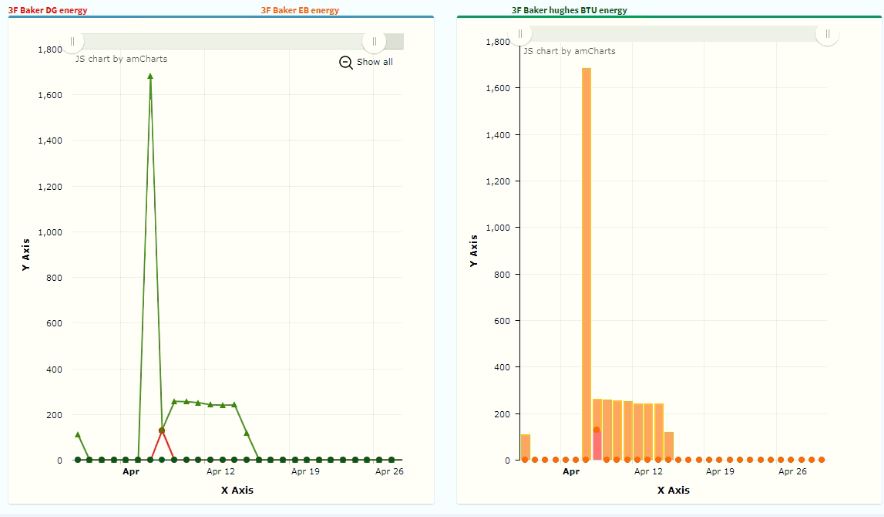Toggle the 3F Baker EB energy legend label
This screenshot has height=517, width=884.
tap(300, 10)
